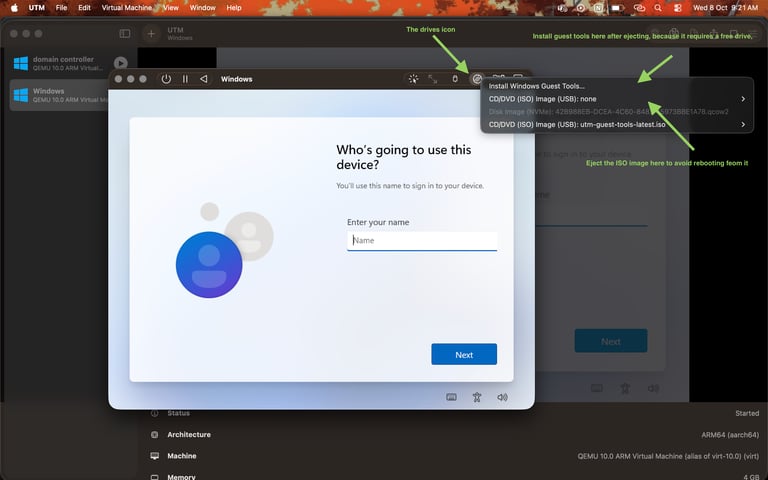Click the ARM64 (aarch64) value
This screenshot has height=480, width=768.
pos(730,435)
